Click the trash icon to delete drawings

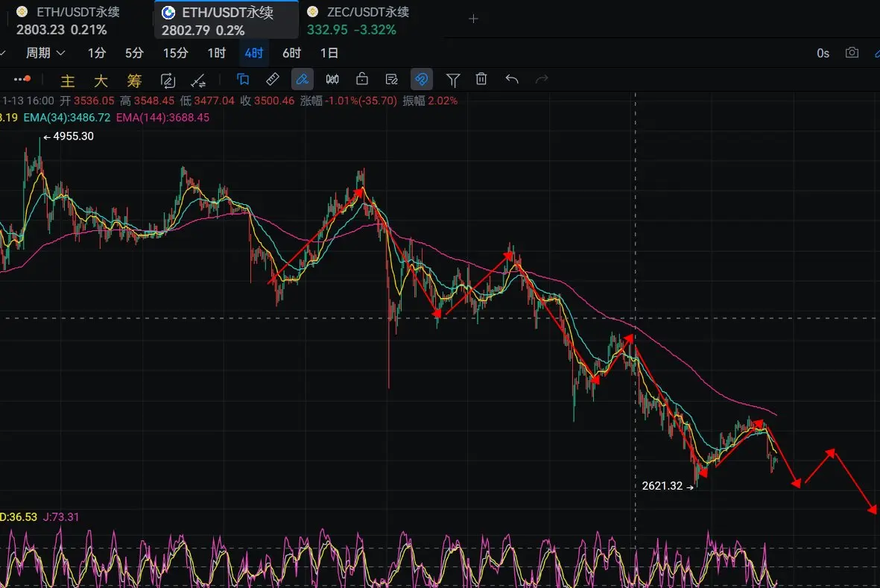click(x=482, y=79)
